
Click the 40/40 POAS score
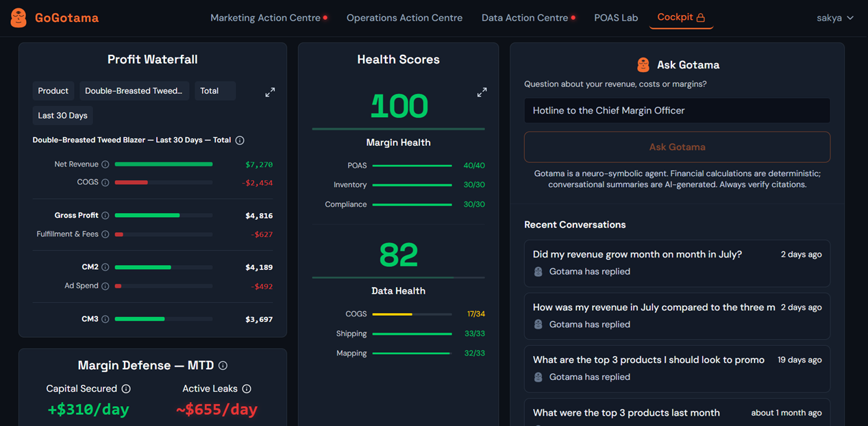[x=474, y=166]
